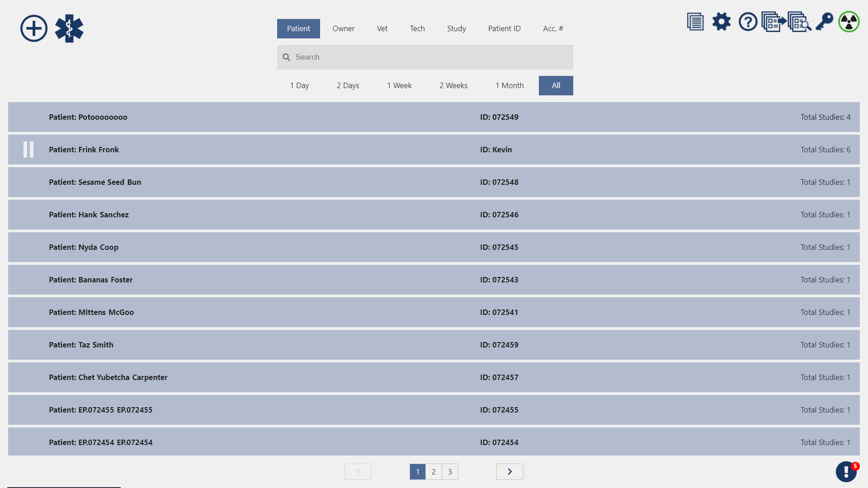The width and height of the screenshot is (868, 488).
Task: Open settings via the gear icon
Action: point(722,22)
